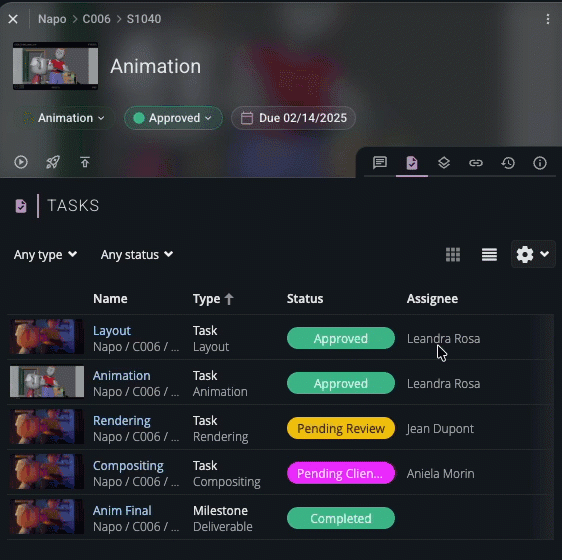Image resolution: width=562 pixels, height=560 pixels.
Task: Click the Milestone Deliverable type cell
Action: click(x=223, y=518)
